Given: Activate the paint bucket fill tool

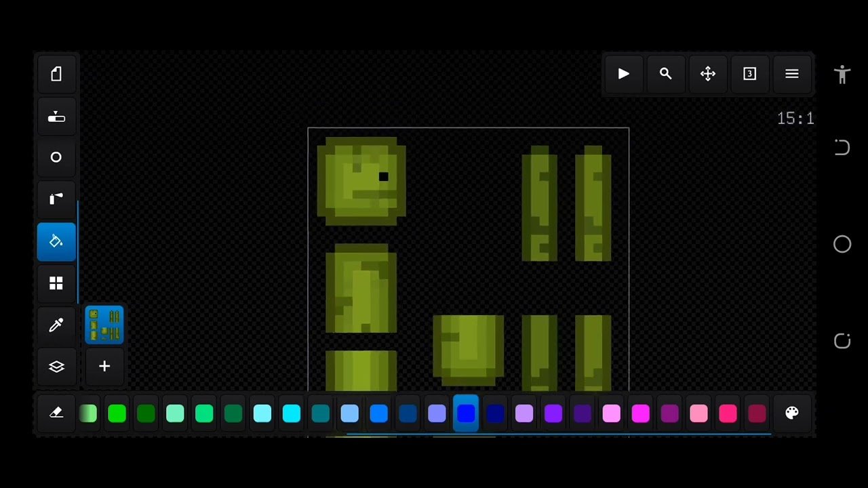Looking at the screenshot, I should [56, 241].
